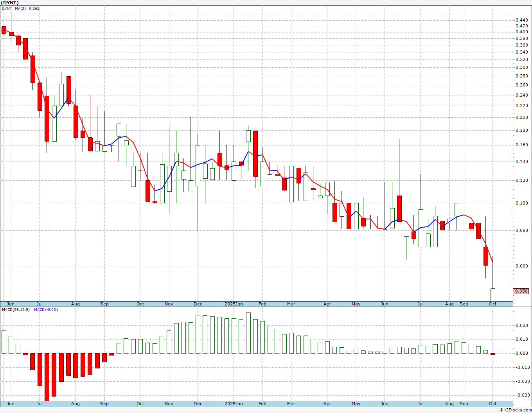
Task: Select the 0.080 price axis label
Action: (521, 230)
